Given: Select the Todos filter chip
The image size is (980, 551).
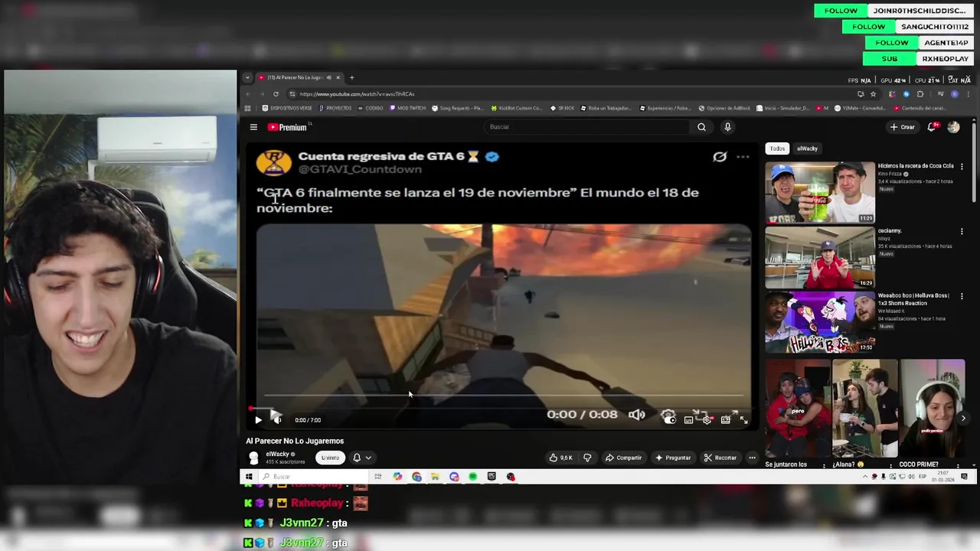Looking at the screenshot, I should [777, 148].
